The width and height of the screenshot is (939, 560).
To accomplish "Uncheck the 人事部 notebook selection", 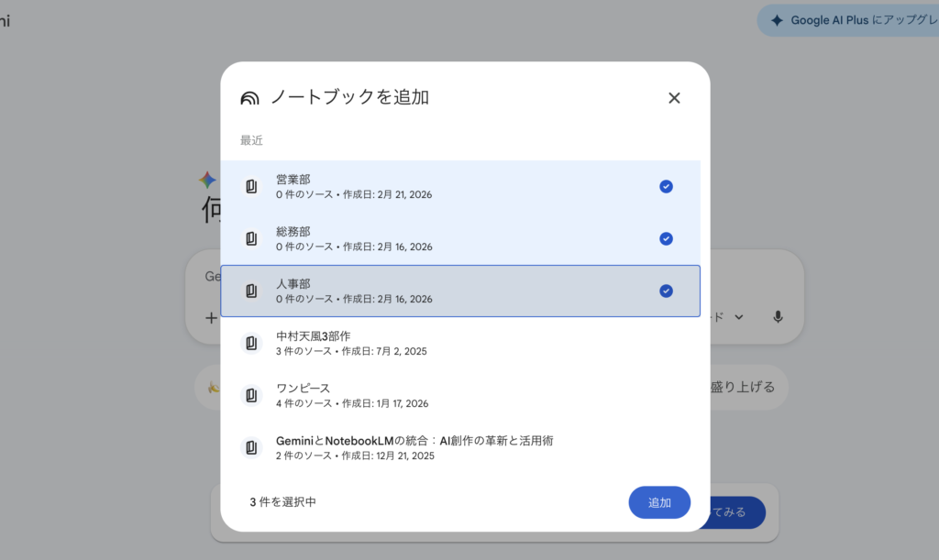I will point(666,291).
